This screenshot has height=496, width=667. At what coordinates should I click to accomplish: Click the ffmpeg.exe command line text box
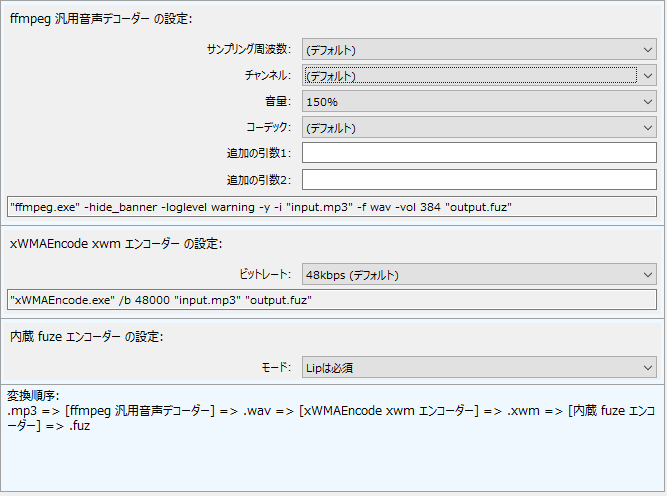pyautogui.click(x=332, y=207)
